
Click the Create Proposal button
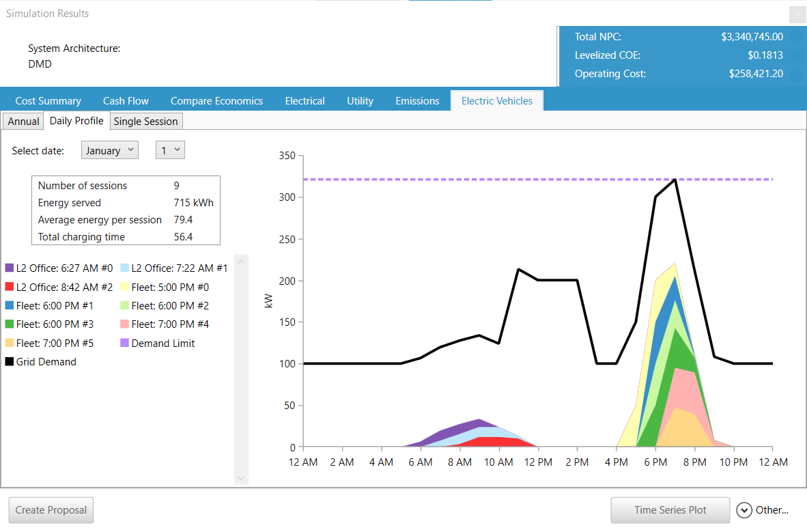click(51, 510)
